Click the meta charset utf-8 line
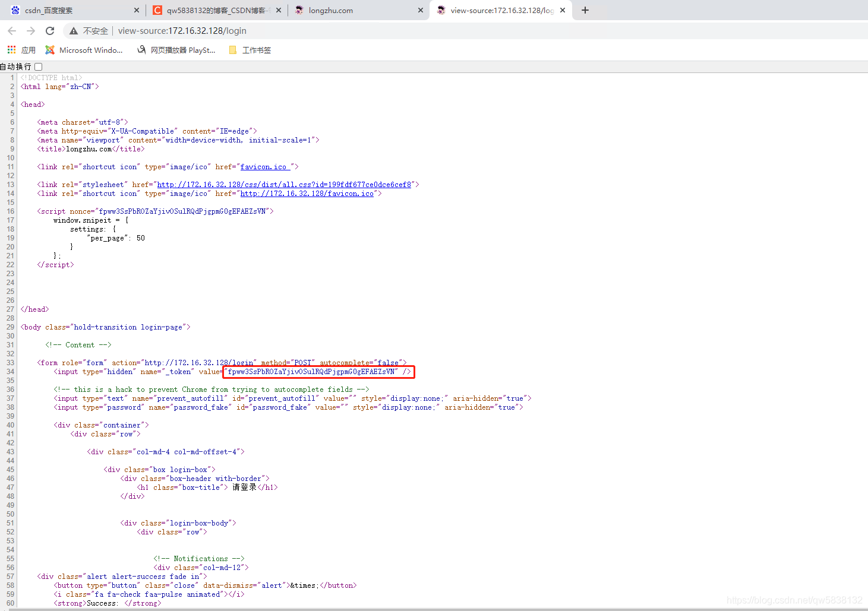868x611 pixels. pyautogui.click(x=83, y=122)
